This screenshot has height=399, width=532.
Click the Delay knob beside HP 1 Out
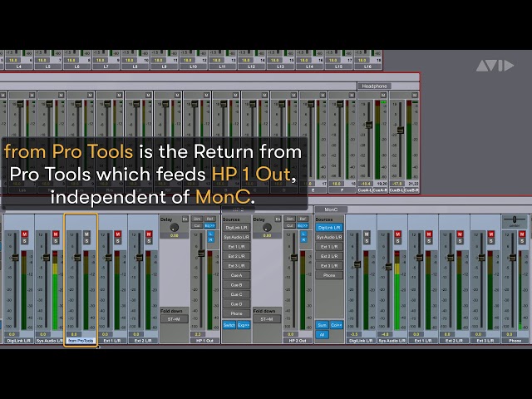click(175, 227)
